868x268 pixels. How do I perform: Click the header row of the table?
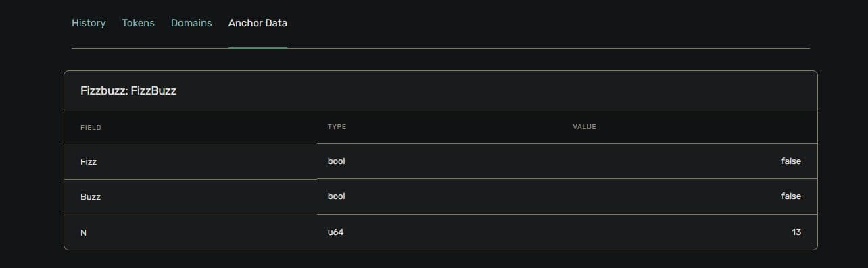[441, 127]
